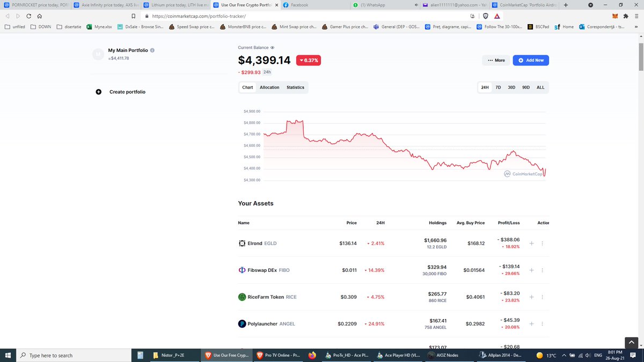Open the More options dropdown
644x362 pixels.
tap(496, 61)
